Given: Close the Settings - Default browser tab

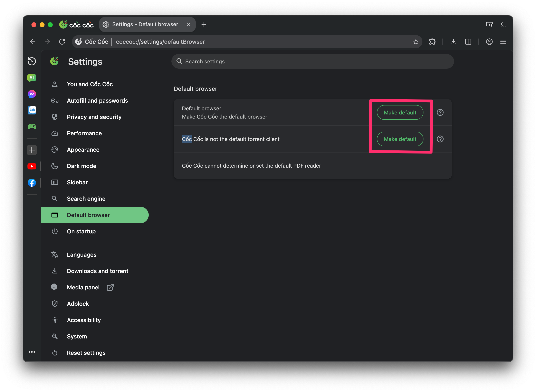Looking at the screenshot, I should [188, 25].
